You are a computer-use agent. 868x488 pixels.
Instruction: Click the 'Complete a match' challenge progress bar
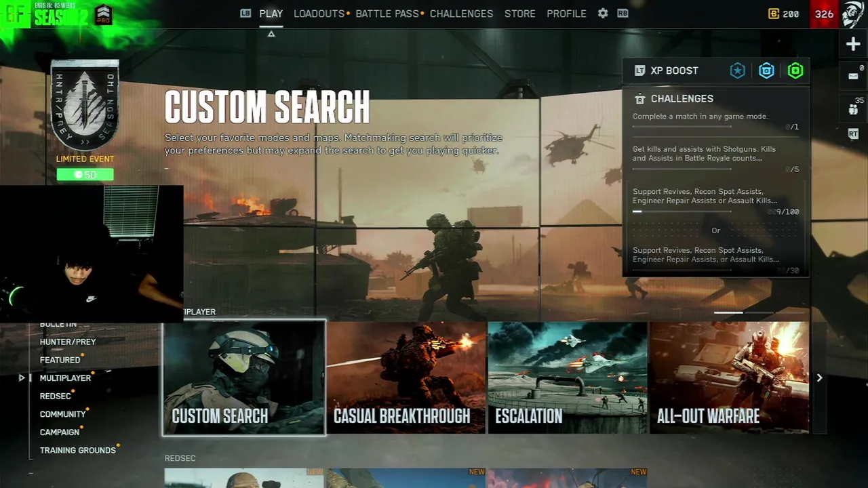[x=682, y=127]
